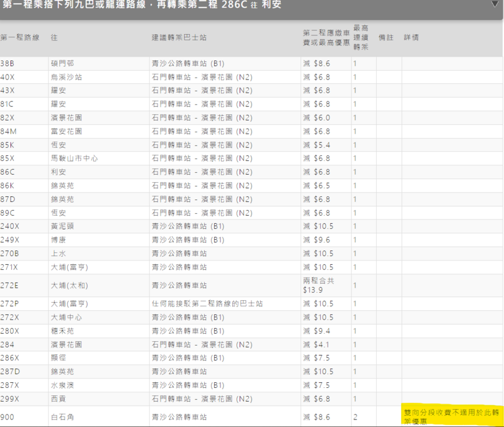Click the 減 $9.6 discount for route 249X

pos(317,240)
